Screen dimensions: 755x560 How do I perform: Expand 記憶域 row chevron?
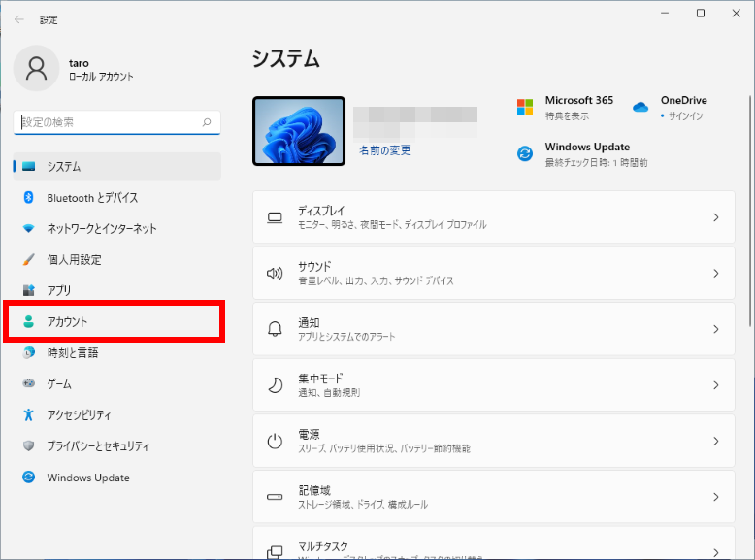[x=716, y=497]
